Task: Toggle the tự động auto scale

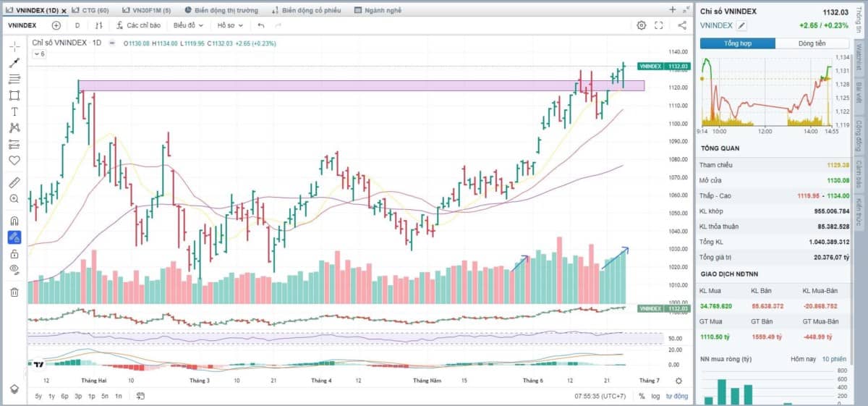Action: point(677,396)
